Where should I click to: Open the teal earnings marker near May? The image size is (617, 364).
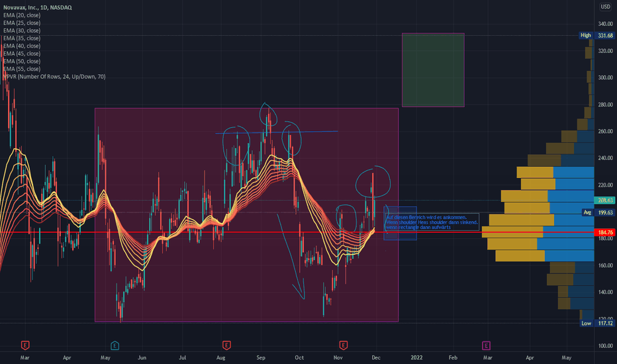115,345
